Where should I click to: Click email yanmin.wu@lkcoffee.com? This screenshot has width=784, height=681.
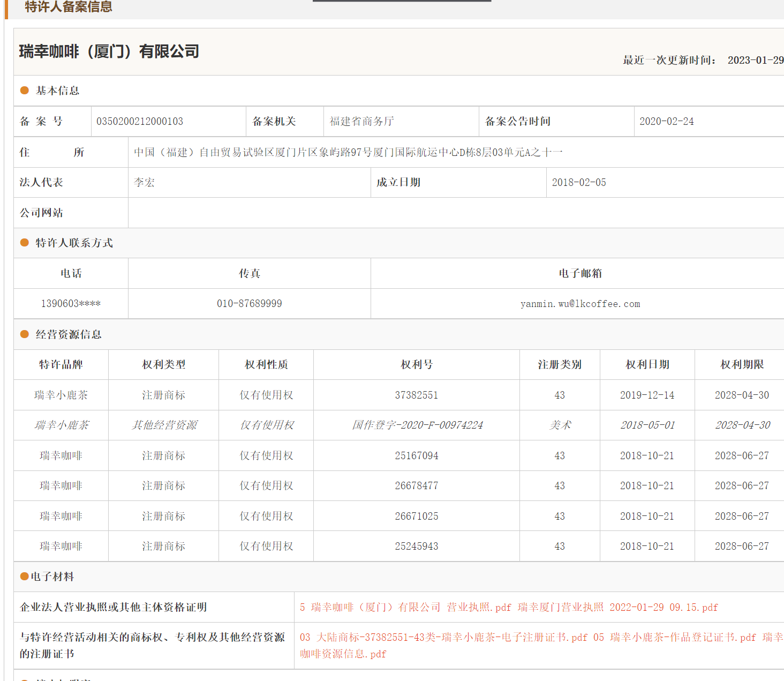coord(580,304)
